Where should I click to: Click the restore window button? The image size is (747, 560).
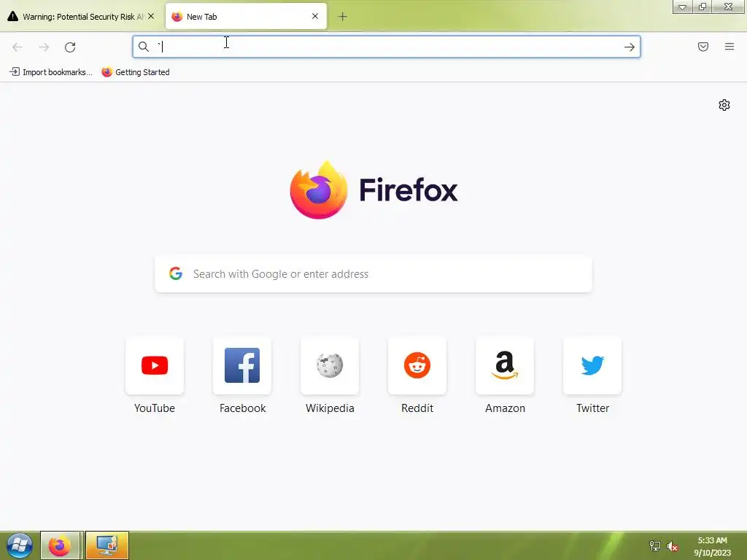point(703,7)
